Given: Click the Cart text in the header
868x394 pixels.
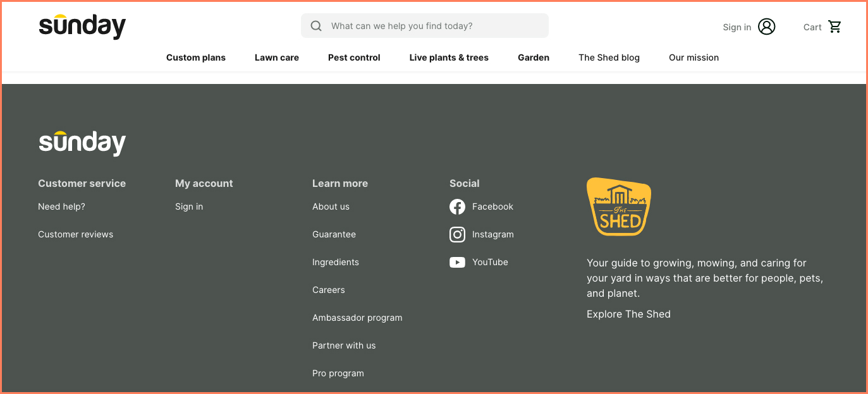Looking at the screenshot, I should [812, 27].
